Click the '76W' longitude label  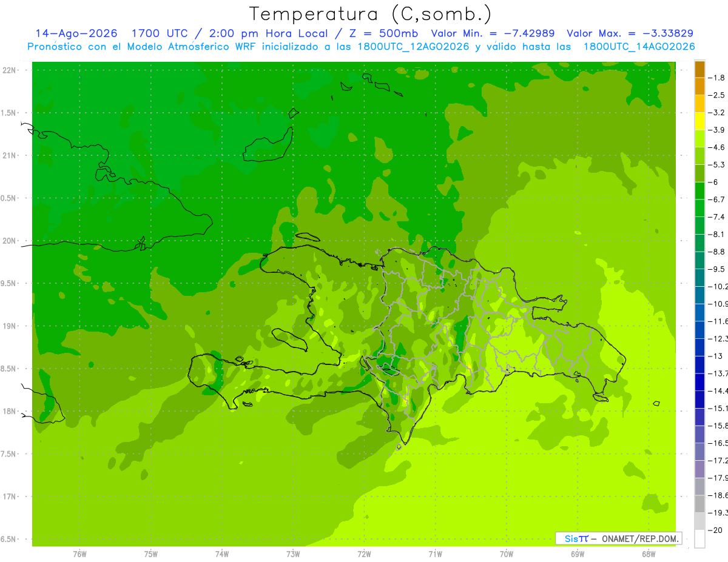click(79, 554)
